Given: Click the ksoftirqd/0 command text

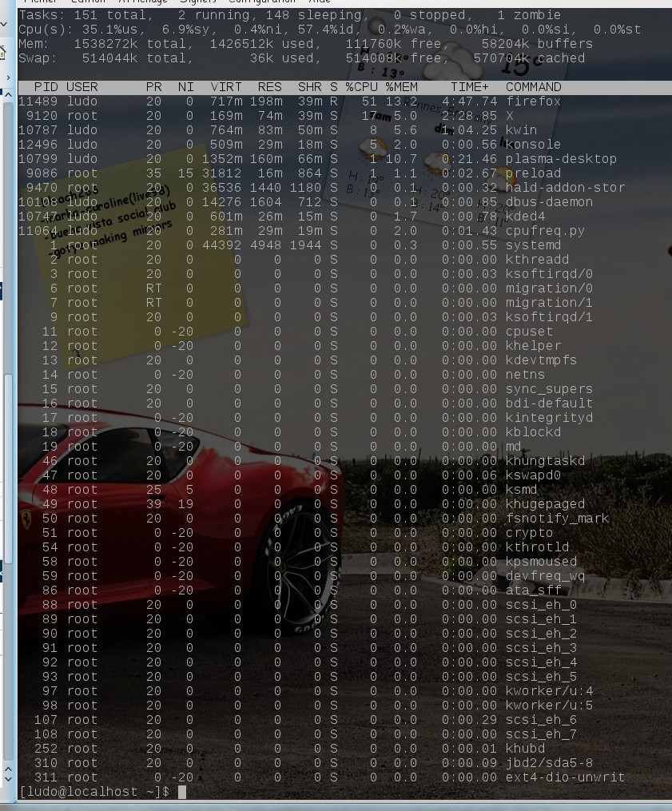Looking at the screenshot, I should click(550, 274).
